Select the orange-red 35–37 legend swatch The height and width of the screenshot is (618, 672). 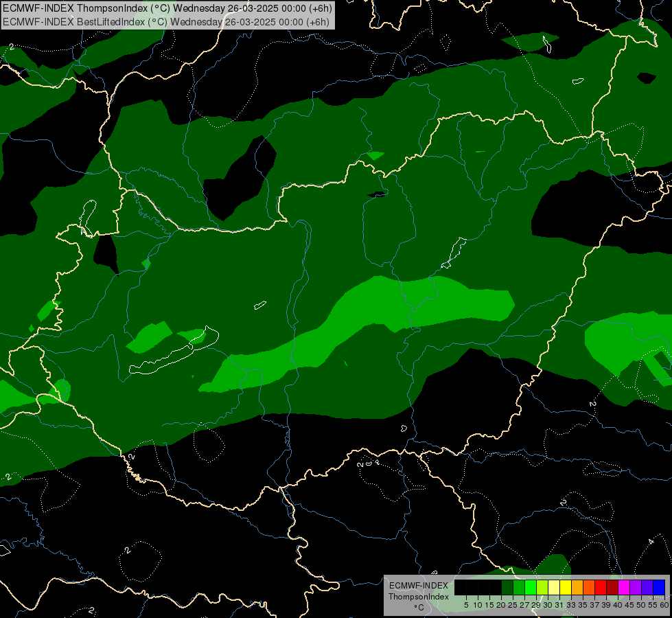tap(589, 587)
